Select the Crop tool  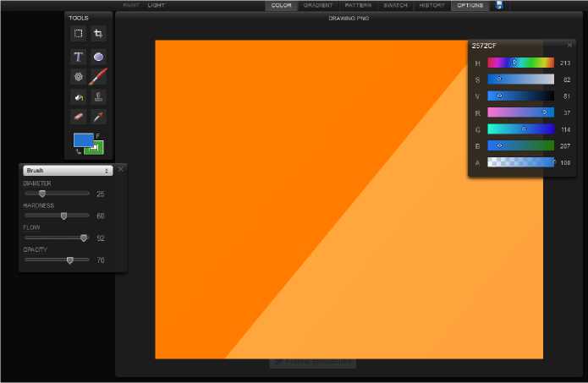point(99,34)
